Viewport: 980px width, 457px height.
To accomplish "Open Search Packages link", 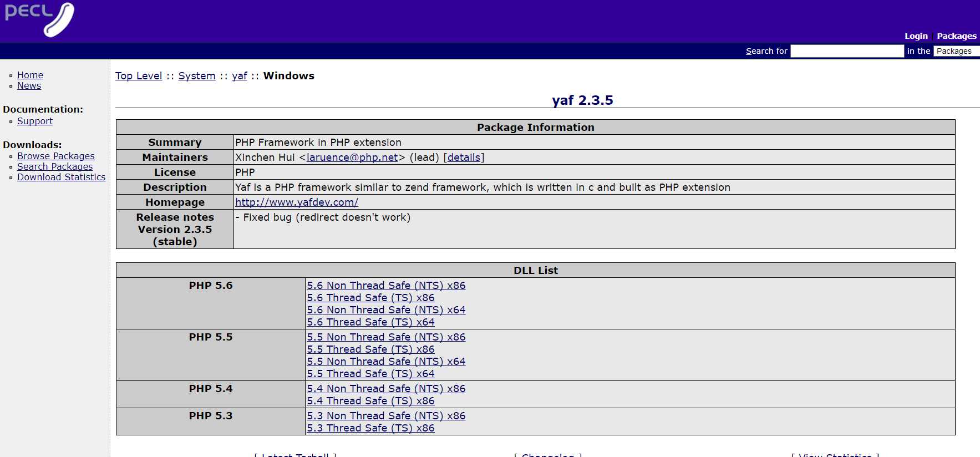I will 55,166.
